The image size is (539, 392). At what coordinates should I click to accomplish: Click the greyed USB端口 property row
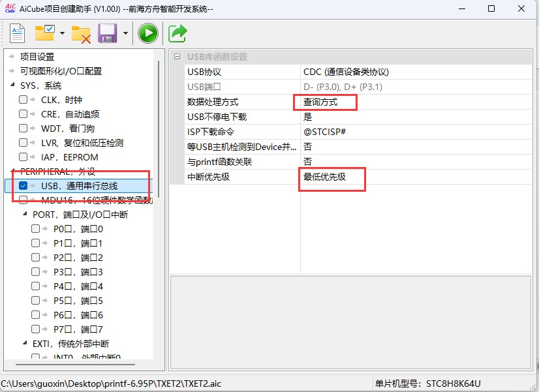(358, 87)
